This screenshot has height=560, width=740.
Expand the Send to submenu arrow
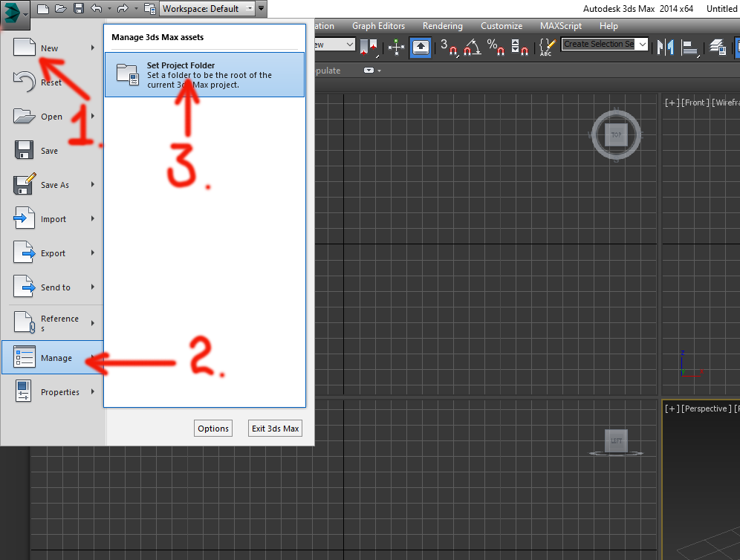[93, 287]
